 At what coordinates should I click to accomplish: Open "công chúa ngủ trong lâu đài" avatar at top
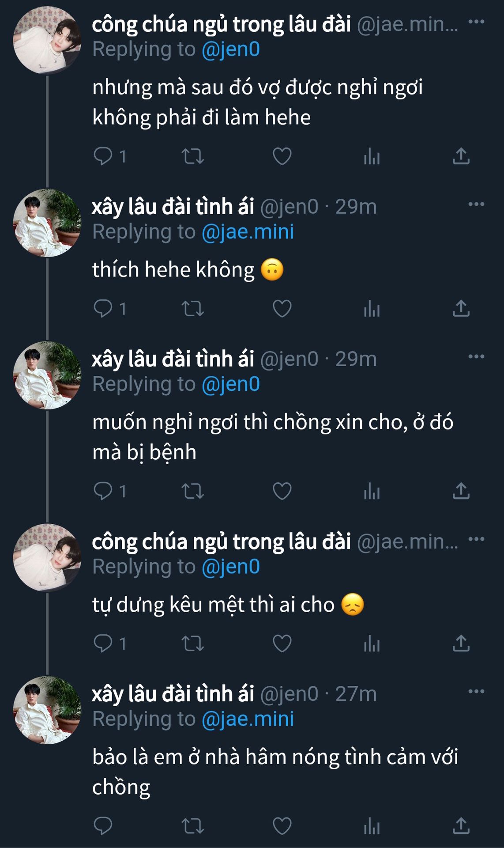point(47,40)
